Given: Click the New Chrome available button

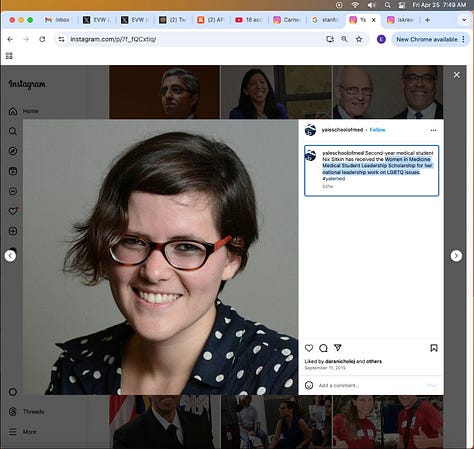Looking at the screenshot, I should pyautogui.click(x=427, y=39).
